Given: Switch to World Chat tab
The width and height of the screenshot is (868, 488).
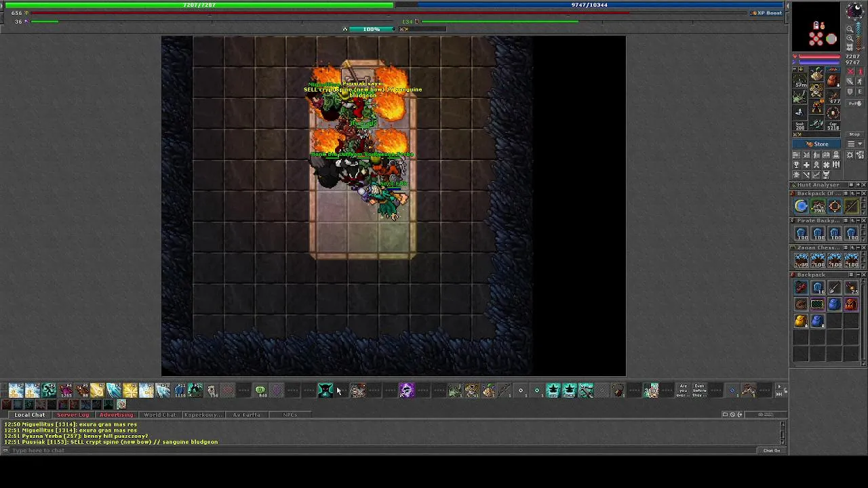Looking at the screenshot, I should [159, 415].
